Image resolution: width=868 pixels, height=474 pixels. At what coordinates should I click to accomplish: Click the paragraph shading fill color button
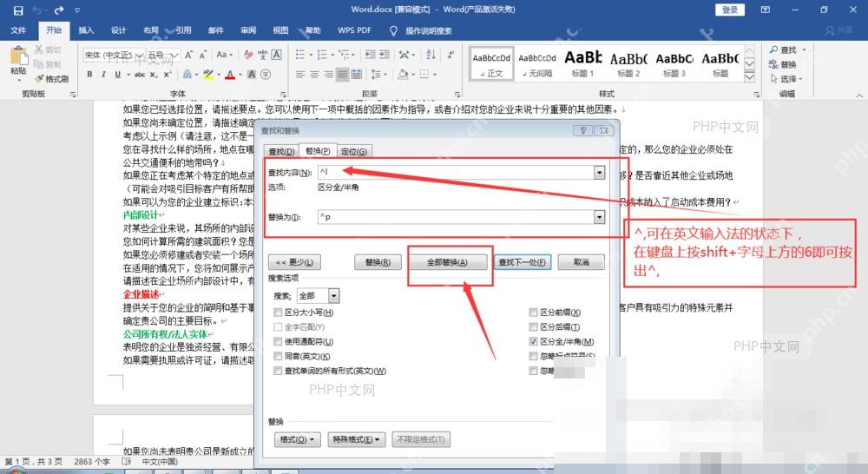tap(403, 74)
